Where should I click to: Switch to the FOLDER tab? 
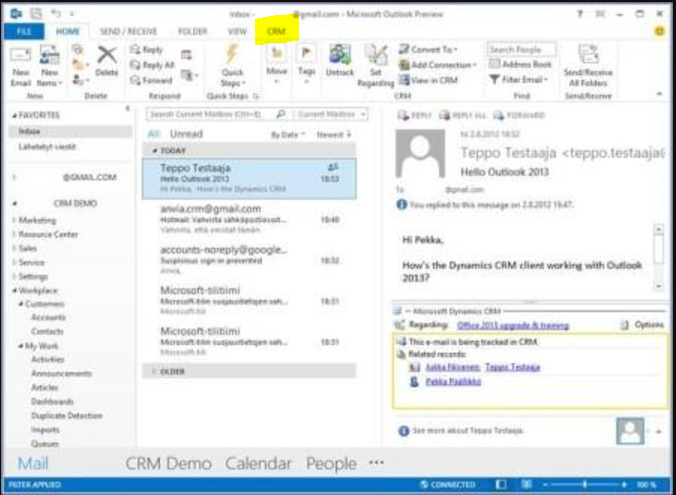(x=193, y=31)
